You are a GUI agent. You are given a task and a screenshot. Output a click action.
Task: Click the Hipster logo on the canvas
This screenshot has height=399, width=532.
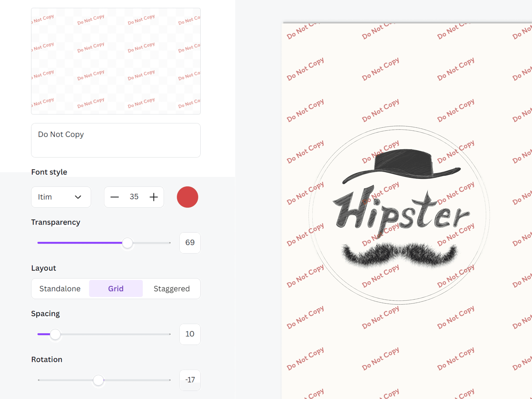click(399, 215)
